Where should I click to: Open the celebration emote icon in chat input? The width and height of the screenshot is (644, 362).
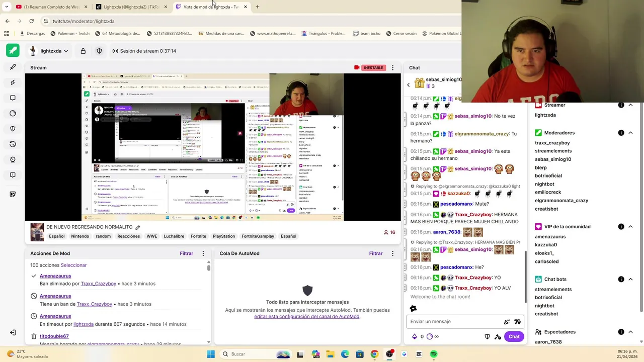coord(507,322)
